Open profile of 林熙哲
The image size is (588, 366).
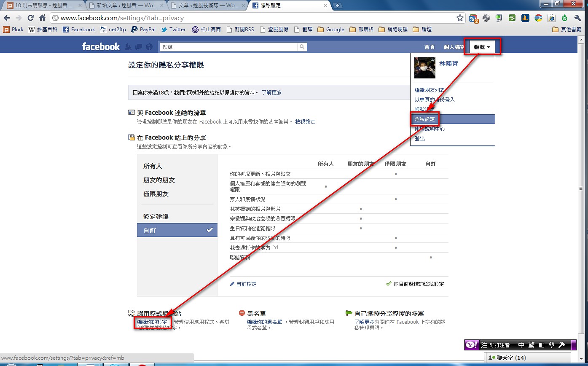(x=448, y=64)
